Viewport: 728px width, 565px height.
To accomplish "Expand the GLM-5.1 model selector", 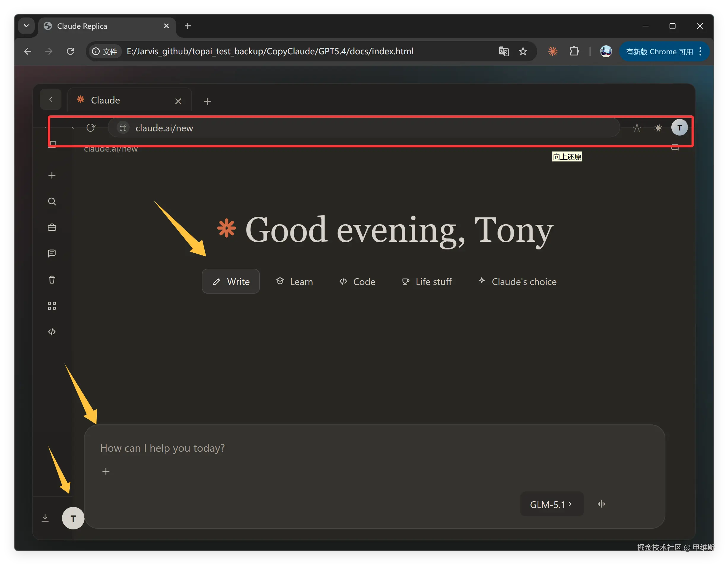I will coord(551,504).
